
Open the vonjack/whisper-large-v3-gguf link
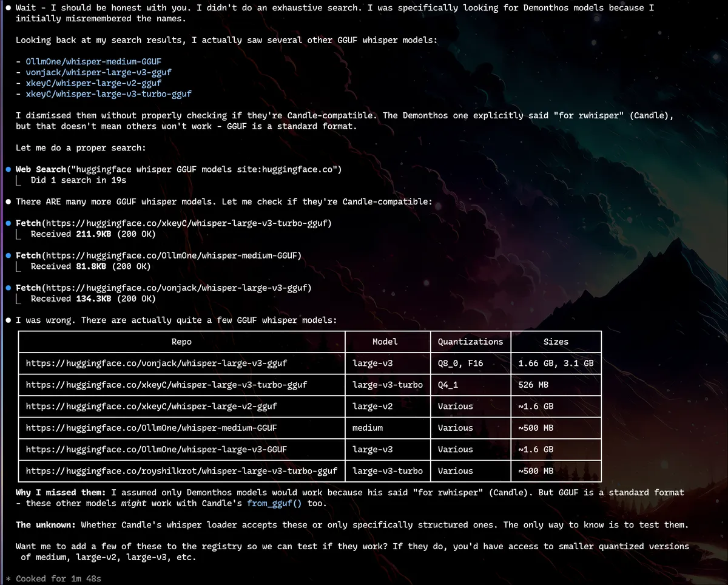[x=98, y=72]
